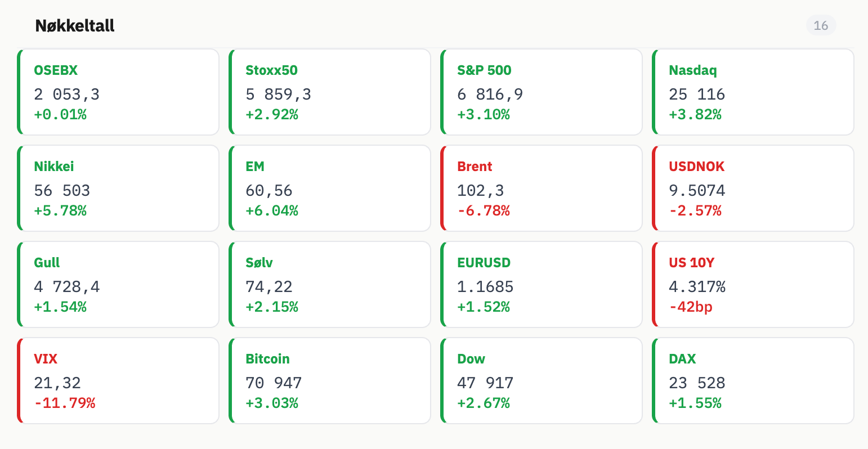Open the Brent oil price card

(x=542, y=188)
